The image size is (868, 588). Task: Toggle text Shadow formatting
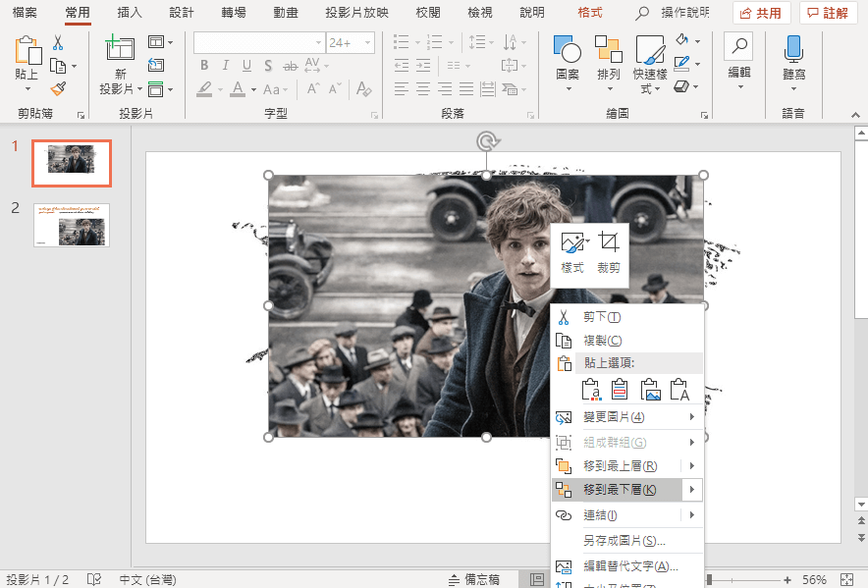(268, 66)
